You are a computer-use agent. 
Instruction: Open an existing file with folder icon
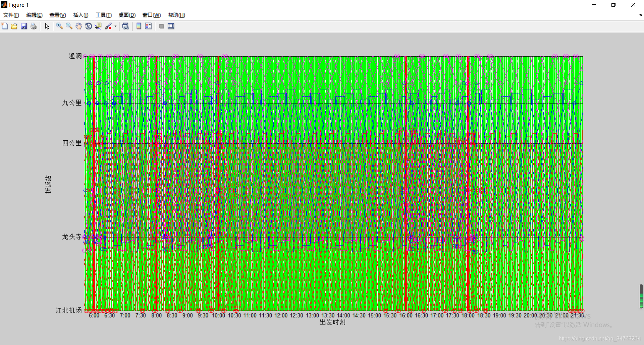pos(14,26)
